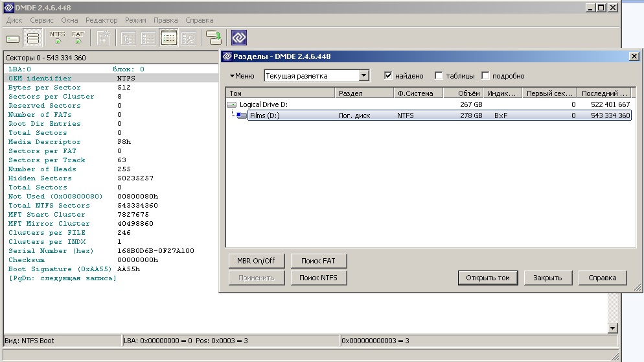Click the copy sectors toolbar icon
Screen dimensions: 644x362
[x=213, y=38]
